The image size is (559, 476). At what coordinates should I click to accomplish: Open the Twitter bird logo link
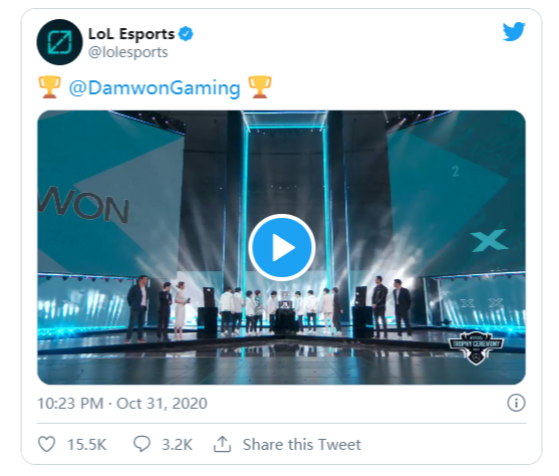(513, 32)
